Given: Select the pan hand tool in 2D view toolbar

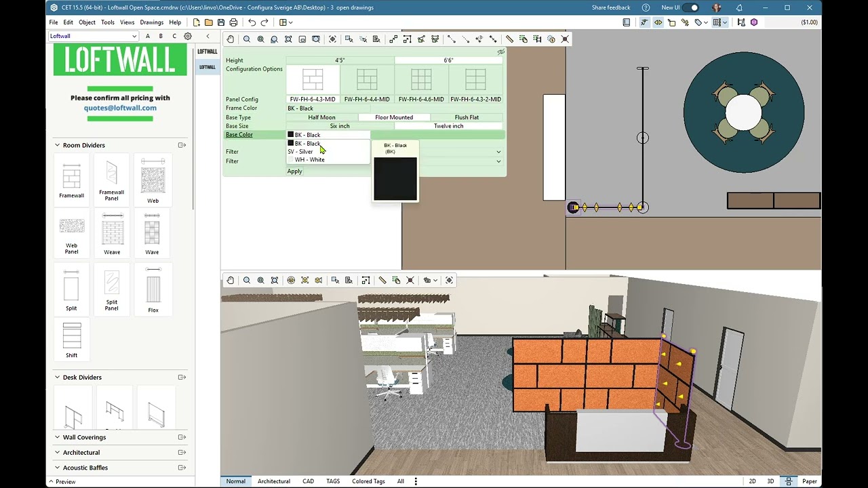Looking at the screenshot, I should (231, 39).
